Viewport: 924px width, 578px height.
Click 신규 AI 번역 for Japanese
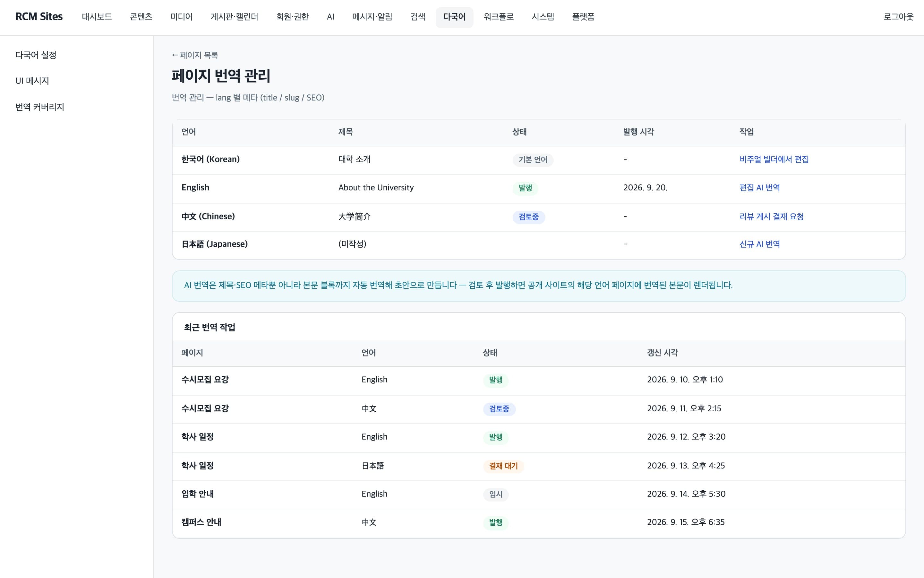759,244
